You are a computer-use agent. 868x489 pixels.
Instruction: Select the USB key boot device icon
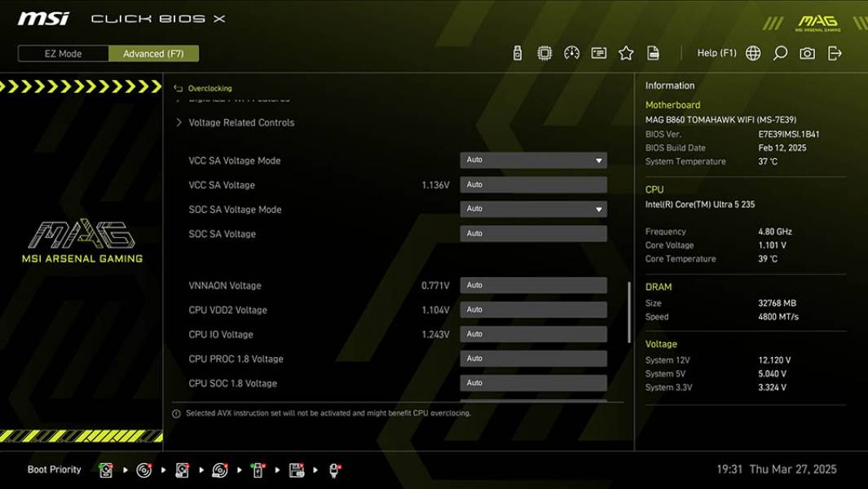point(258,470)
